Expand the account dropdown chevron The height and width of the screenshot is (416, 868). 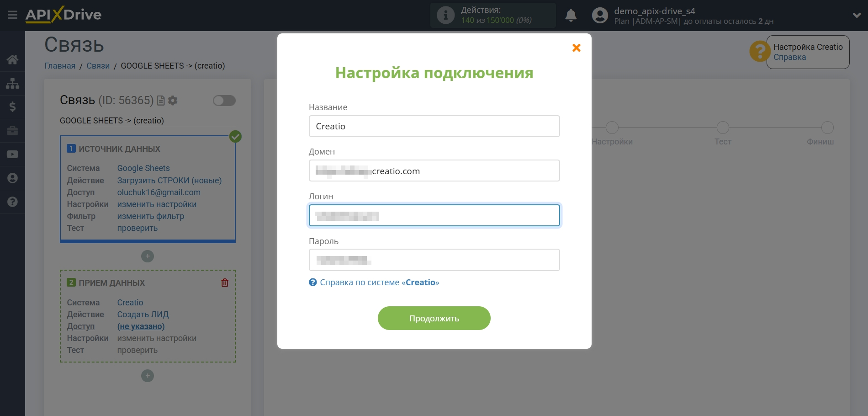(x=857, y=15)
